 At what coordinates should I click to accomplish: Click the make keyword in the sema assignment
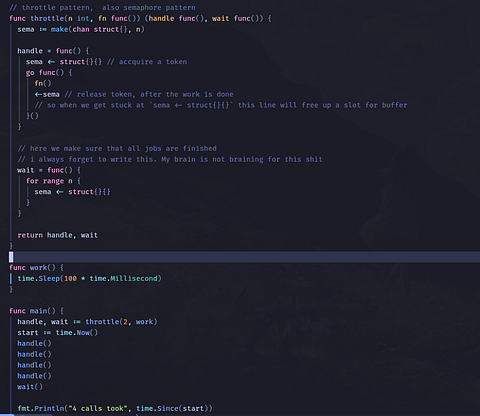pos(59,29)
